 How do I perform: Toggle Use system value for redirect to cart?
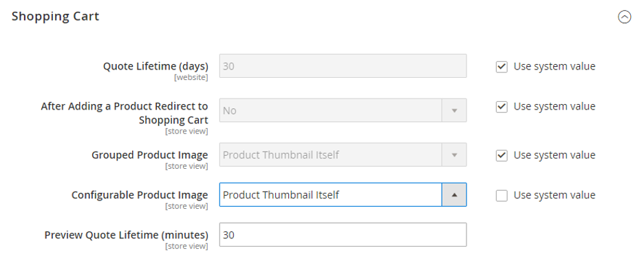pos(502,107)
